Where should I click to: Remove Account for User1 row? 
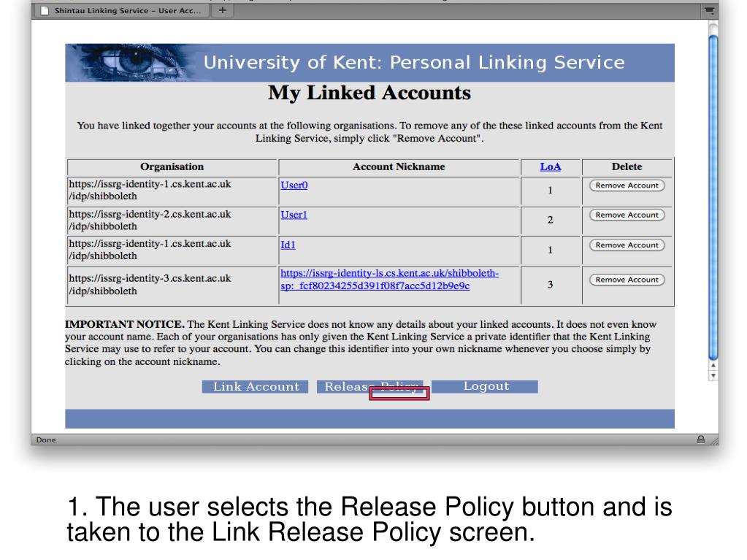click(x=627, y=215)
